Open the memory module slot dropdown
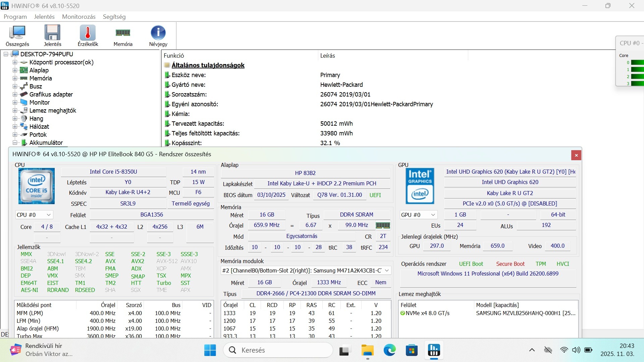This screenshot has width=644, height=362. pyautogui.click(x=306, y=270)
